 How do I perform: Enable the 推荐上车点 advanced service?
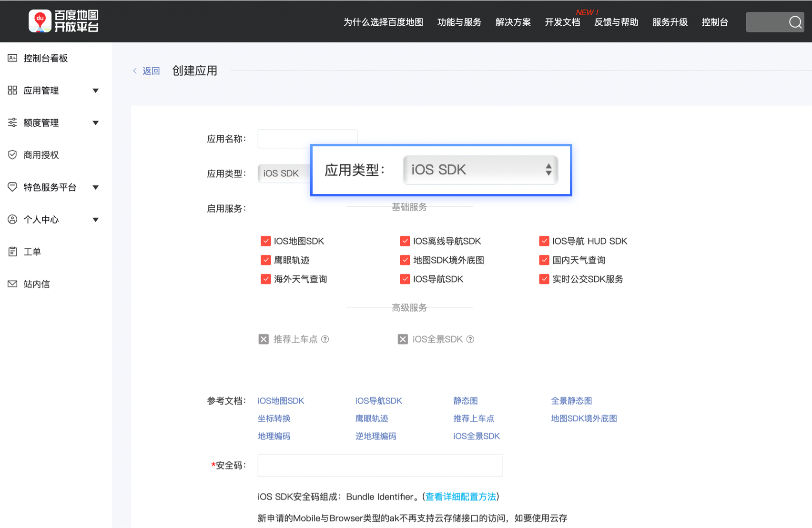click(263, 339)
